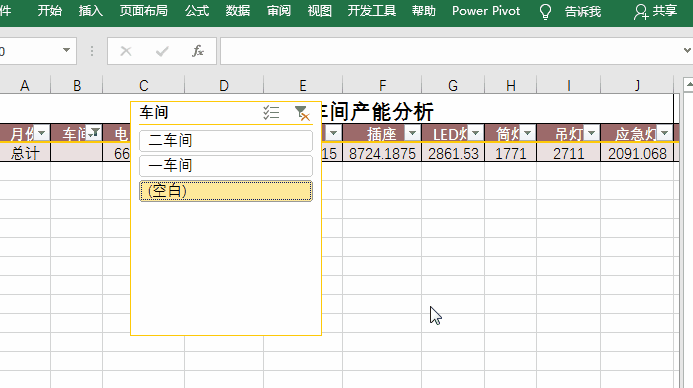
Task: Click the cell with value 1771
Action: coord(511,153)
